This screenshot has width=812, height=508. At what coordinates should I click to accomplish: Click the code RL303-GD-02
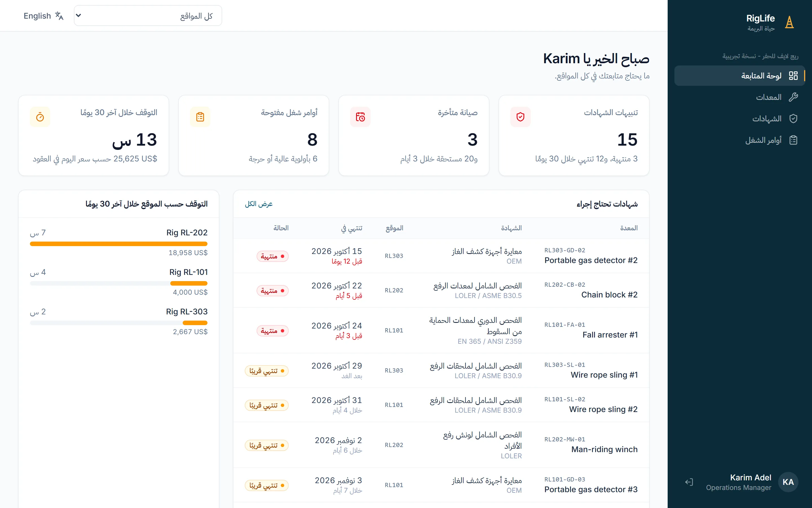tap(565, 250)
